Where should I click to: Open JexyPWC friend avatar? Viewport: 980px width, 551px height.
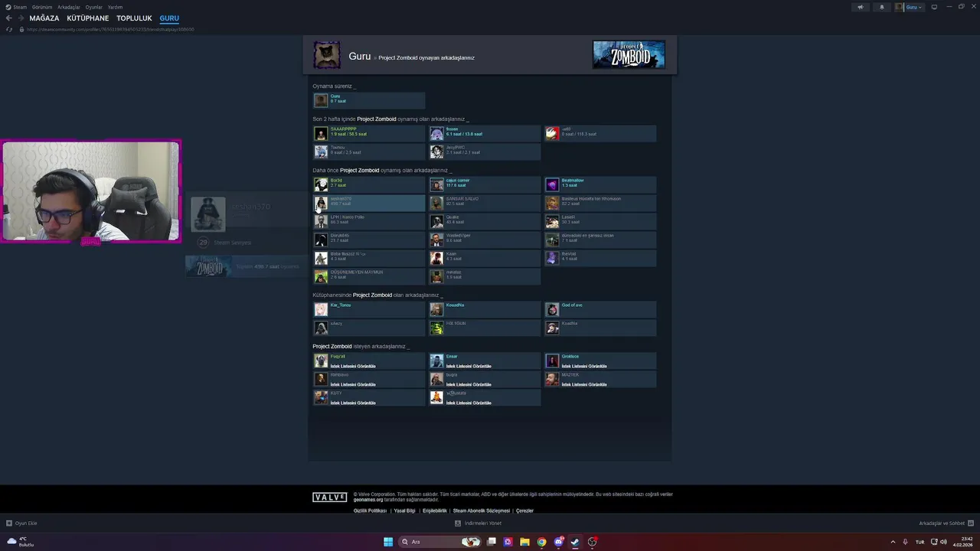pos(436,152)
